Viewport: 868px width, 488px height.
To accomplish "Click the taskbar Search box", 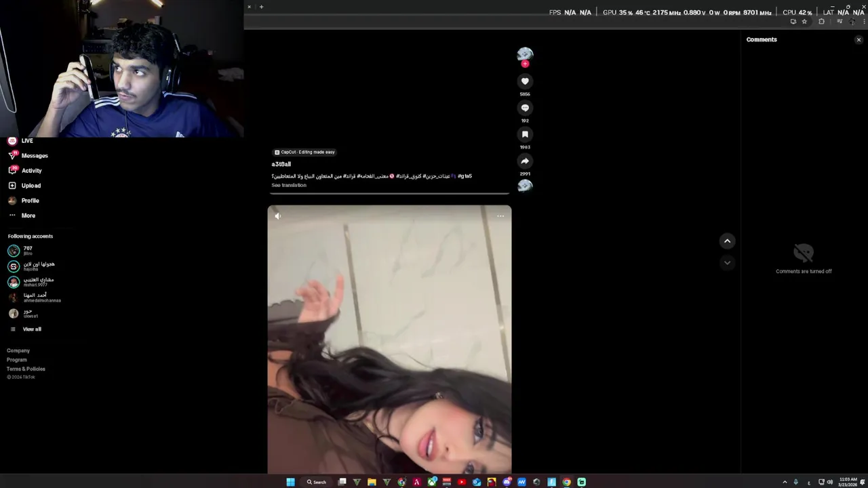I will 317,482.
